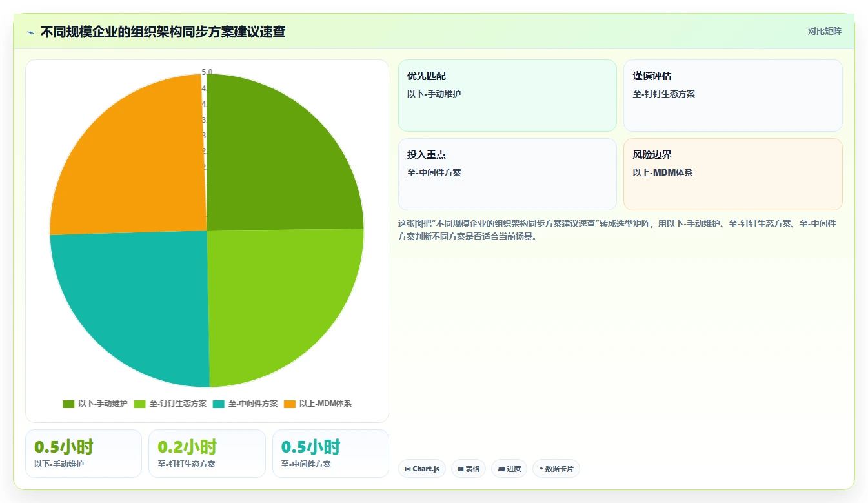Toggle the 以下-手动维护 legend swatch
This screenshot has width=868, height=503.
(68, 404)
